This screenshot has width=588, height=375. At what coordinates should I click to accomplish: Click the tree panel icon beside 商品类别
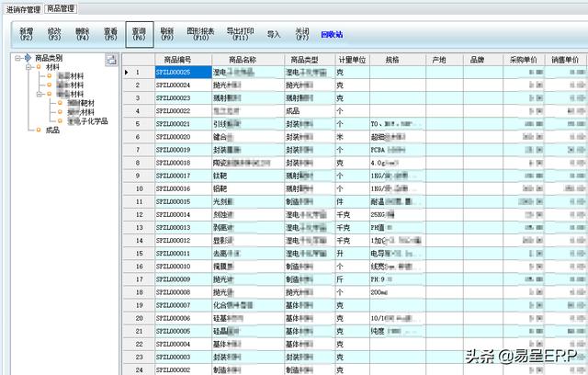point(111,60)
